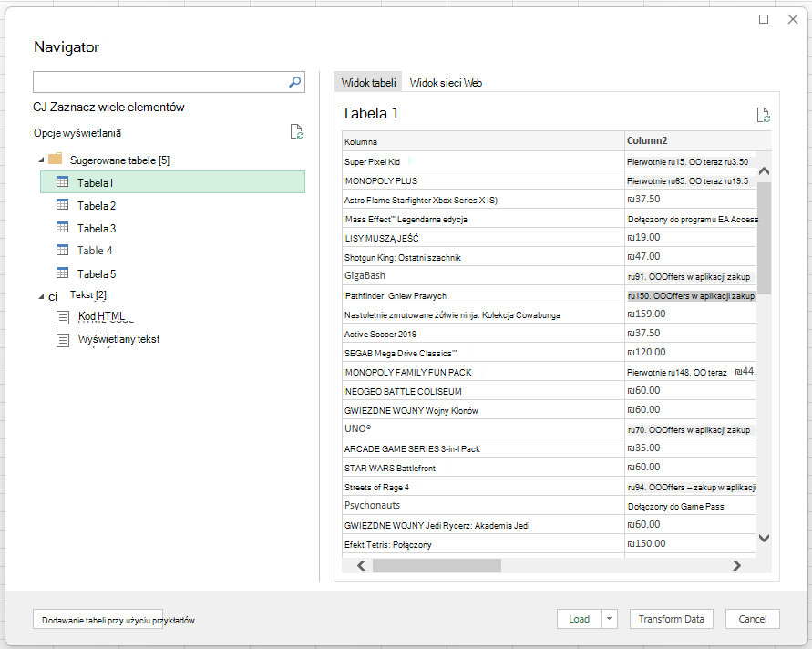The width and height of the screenshot is (812, 649).
Task: Click the ₪150.00 price cell
Action: point(691,544)
